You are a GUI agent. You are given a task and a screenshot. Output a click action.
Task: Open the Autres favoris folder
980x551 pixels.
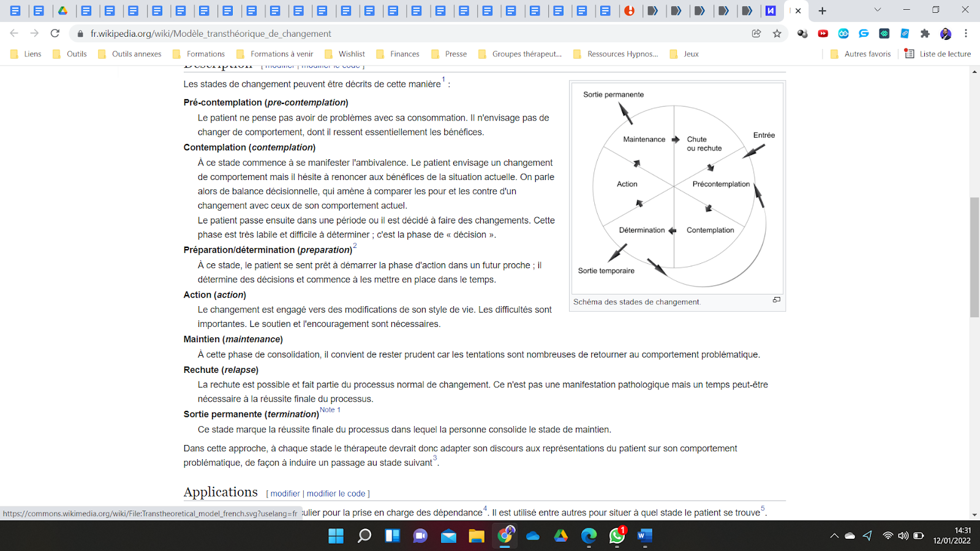pyautogui.click(x=861, y=54)
